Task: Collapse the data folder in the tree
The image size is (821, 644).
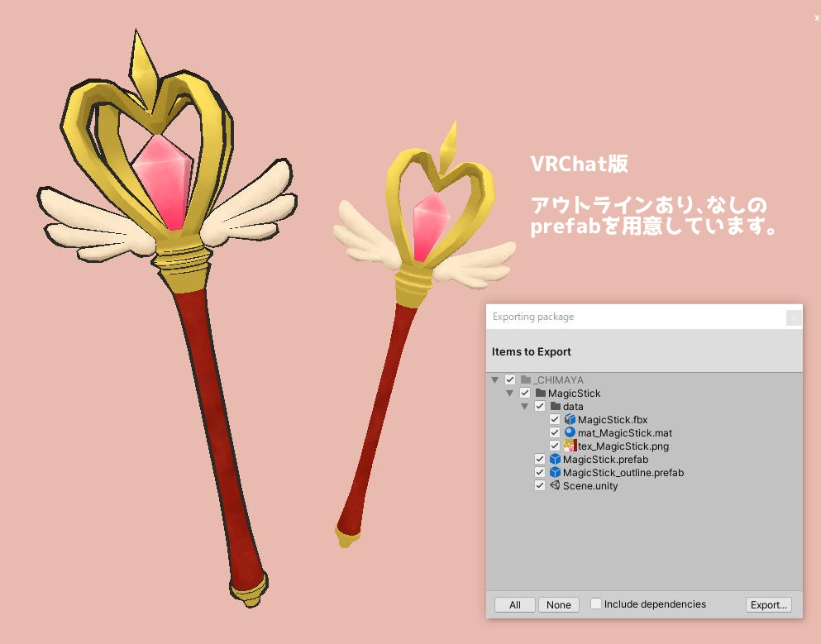Action: (525, 406)
